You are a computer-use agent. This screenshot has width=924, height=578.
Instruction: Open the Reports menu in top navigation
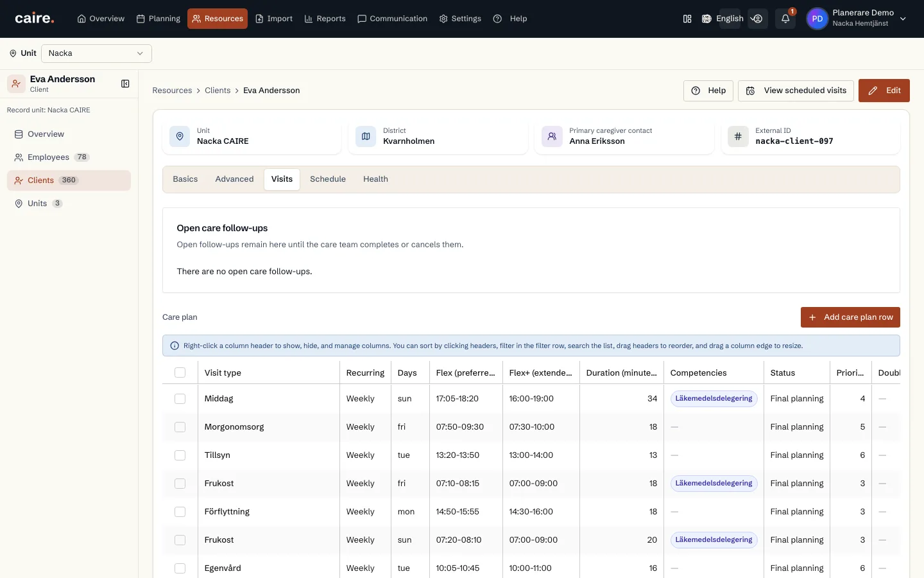pos(325,19)
